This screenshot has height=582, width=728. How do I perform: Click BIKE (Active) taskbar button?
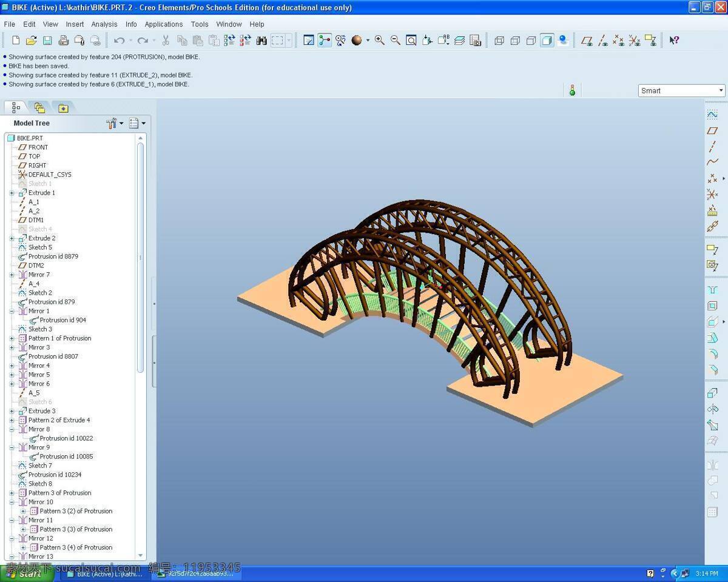(104, 574)
